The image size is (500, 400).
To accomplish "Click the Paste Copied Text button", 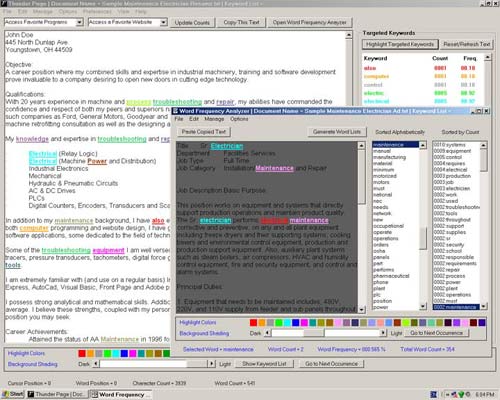I will click(x=204, y=132).
